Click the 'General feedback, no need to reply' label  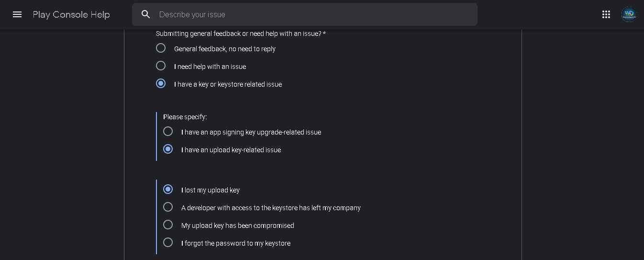(x=225, y=49)
